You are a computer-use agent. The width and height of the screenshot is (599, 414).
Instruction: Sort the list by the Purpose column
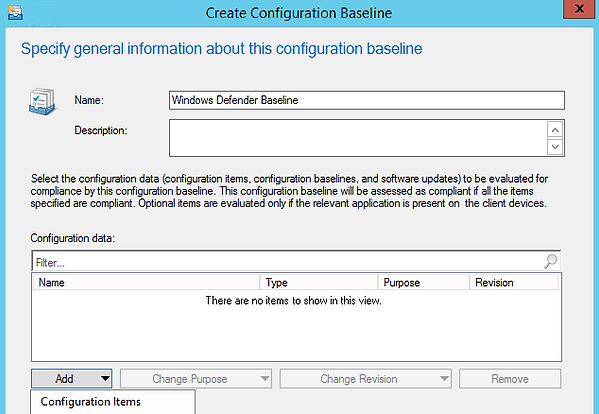(424, 283)
